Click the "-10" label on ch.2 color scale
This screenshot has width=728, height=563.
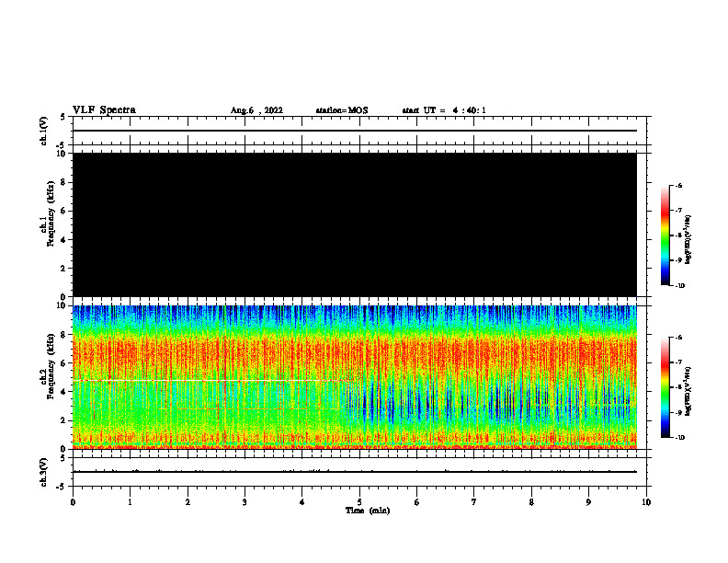(679, 437)
